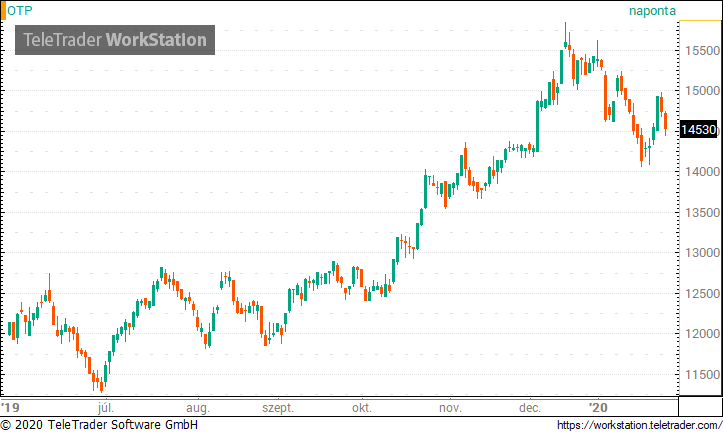723x434 pixels.
Task: Click the 'naponta' interval label
Action: coord(652,11)
